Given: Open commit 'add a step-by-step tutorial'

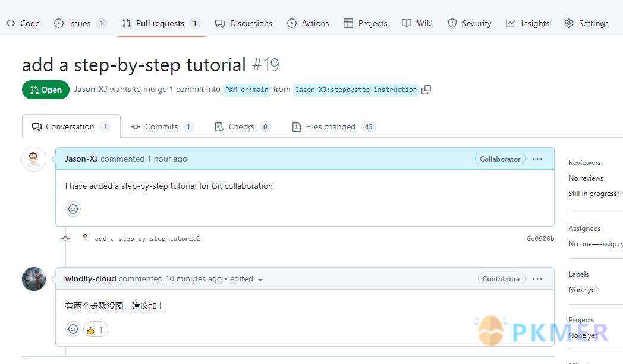Looking at the screenshot, I should tap(147, 239).
